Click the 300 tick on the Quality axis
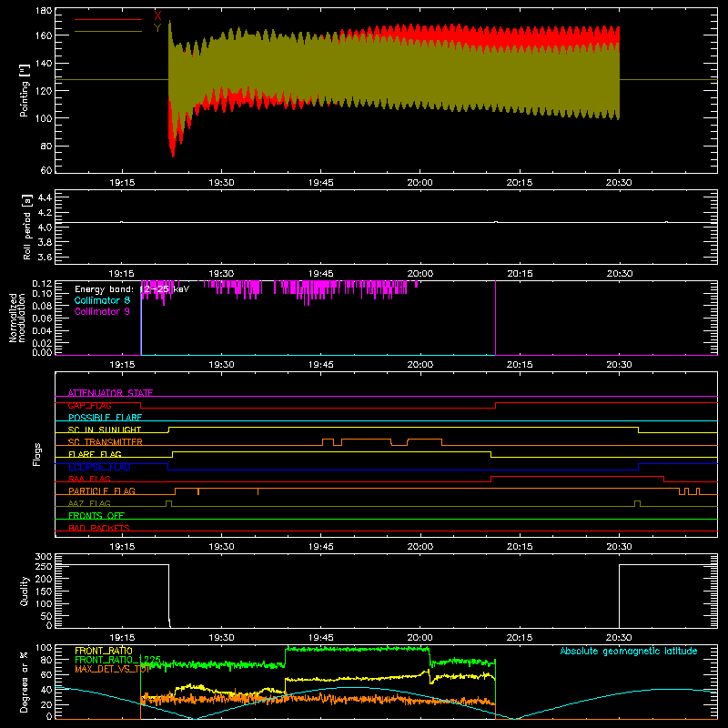The width and height of the screenshot is (728, 728). [44, 556]
